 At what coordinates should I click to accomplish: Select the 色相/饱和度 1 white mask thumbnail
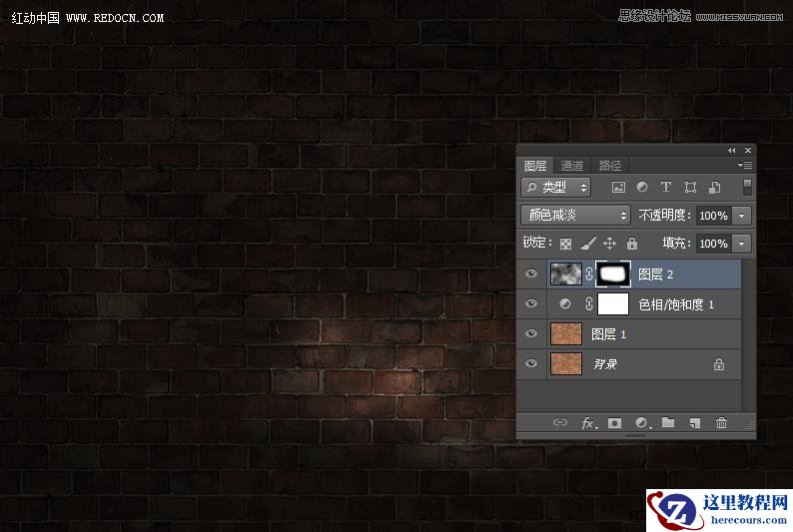pos(613,303)
